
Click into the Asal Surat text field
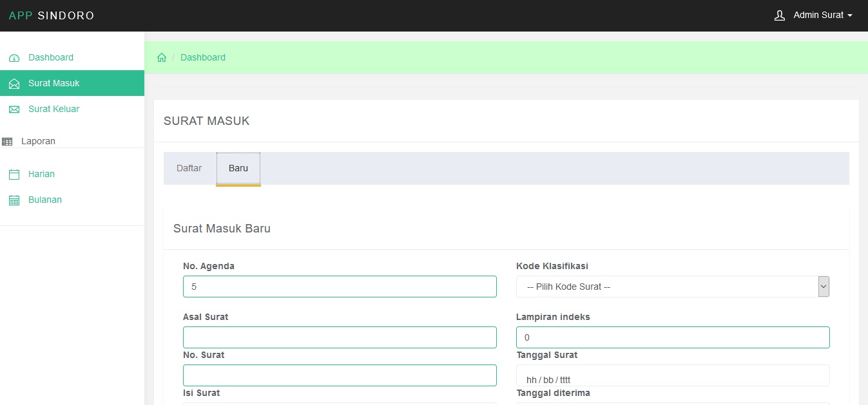(x=340, y=337)
